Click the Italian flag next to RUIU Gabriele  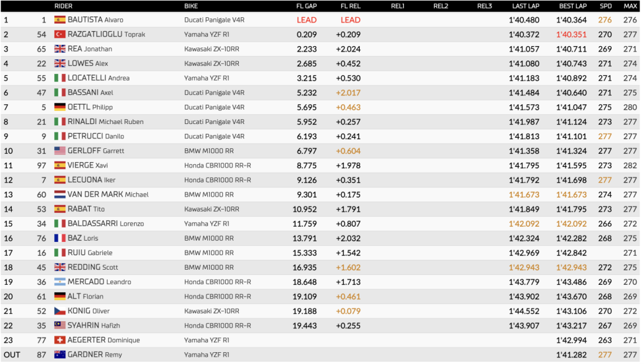click(x=60, y=253)
